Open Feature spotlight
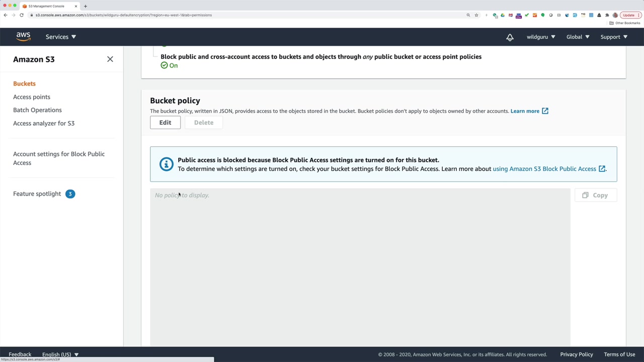Viewport: 644px width, 362px height. (x=37, y=194)
